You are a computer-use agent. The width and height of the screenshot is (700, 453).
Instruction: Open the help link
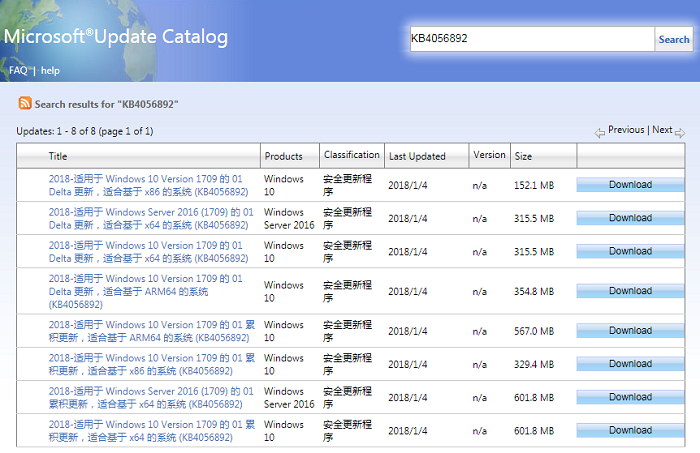click(x=50, y=71)
